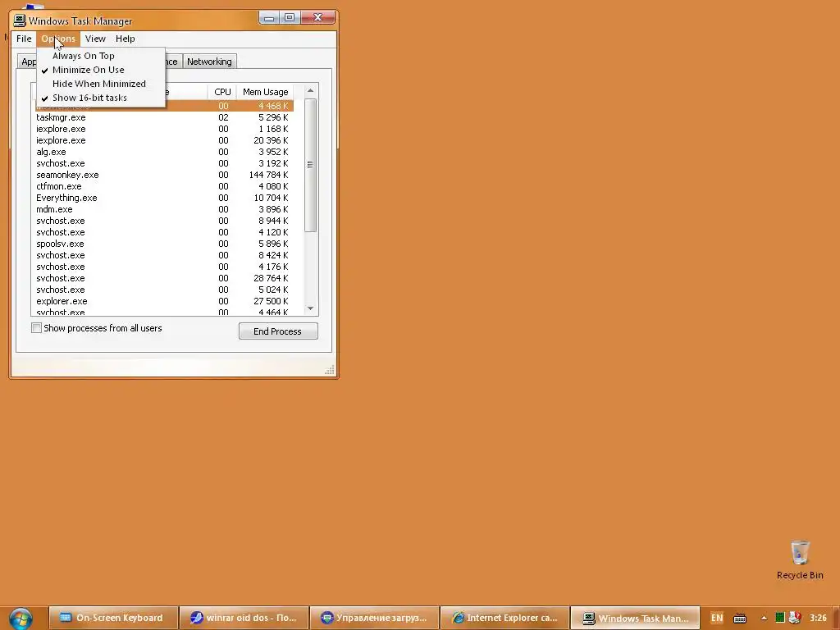This screenshot has height=630, width=840.
Task: Select svchost.exe row using 28 764 K
Action: (x=164, y=278)
